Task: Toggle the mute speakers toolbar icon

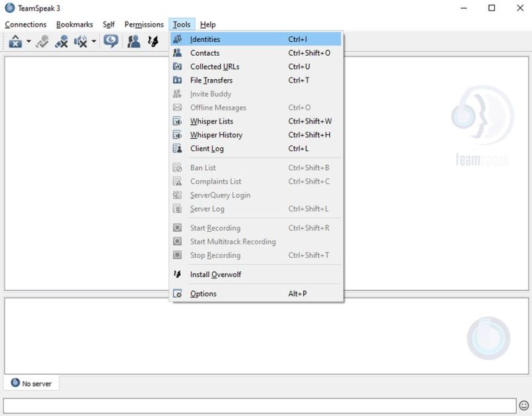Action: pos(80,41)
